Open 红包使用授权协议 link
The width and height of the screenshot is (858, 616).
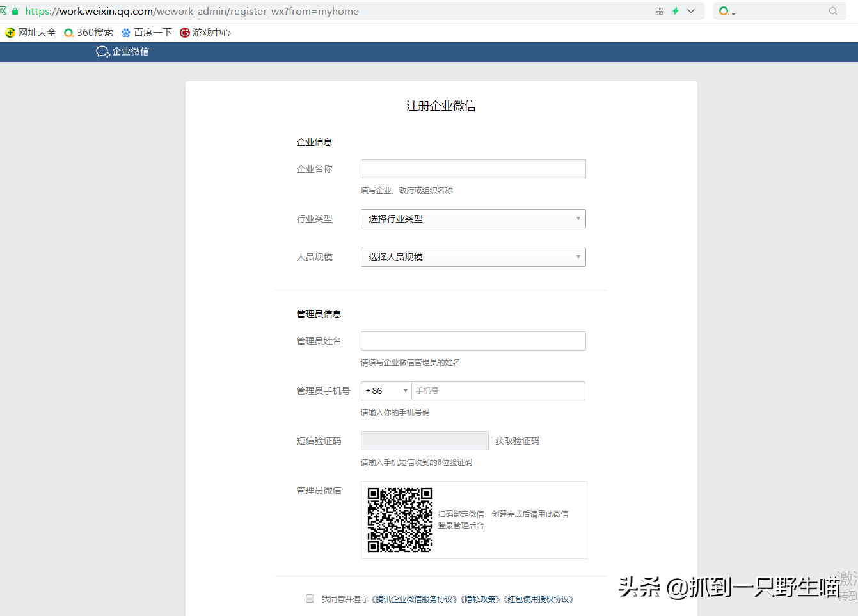[x=539, y=599]
